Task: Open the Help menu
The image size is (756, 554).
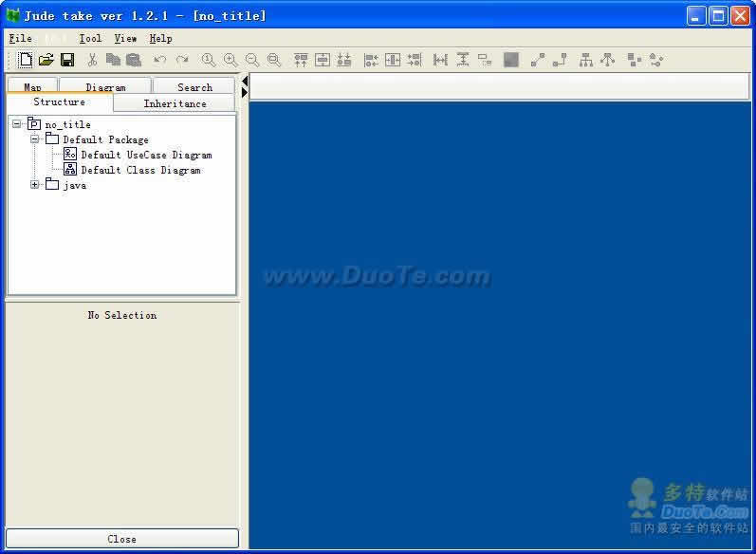Action: coord(160,38)
